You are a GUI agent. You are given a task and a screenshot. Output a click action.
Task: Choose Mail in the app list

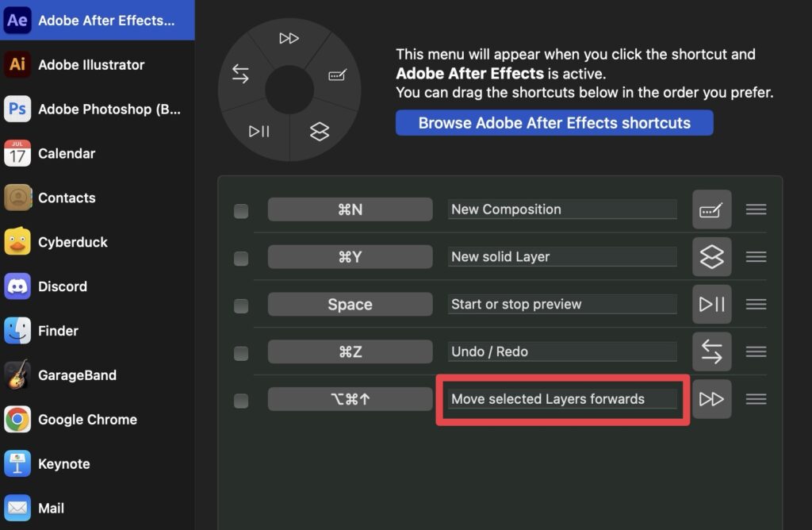tap(98, 509)
